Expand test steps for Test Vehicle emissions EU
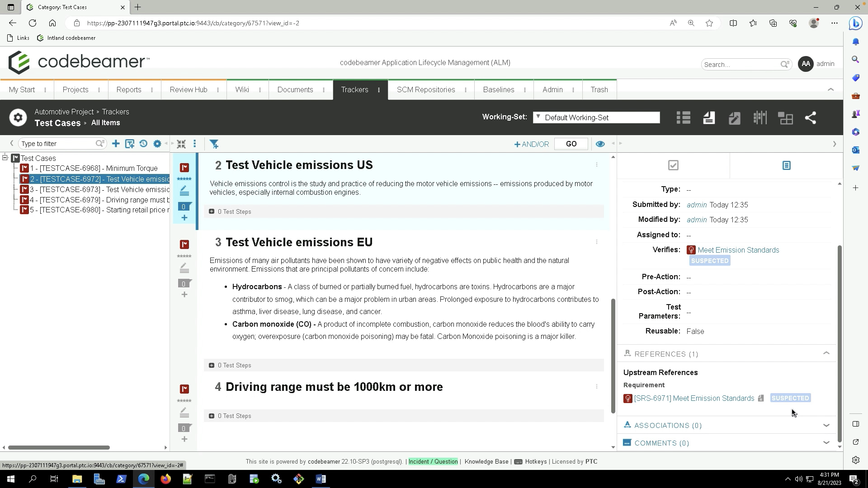The width and height of the screenshot is (868, 488). [x=212, y=365]
